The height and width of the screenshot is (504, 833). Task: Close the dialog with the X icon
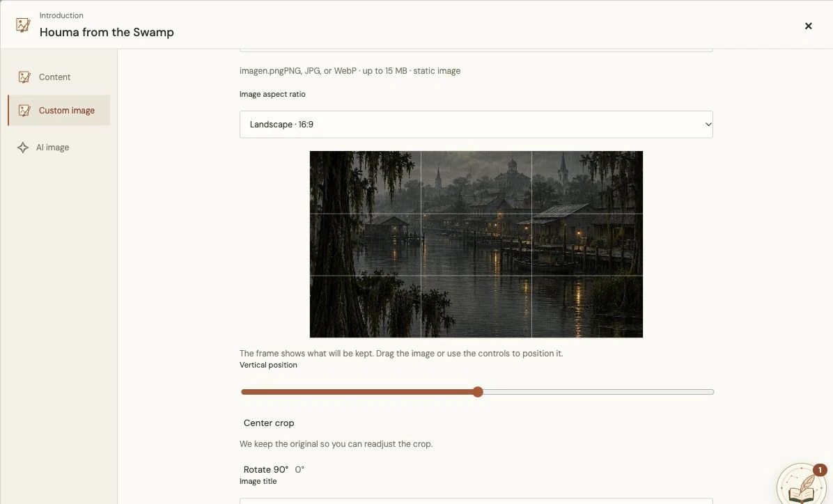click(808, 26)
